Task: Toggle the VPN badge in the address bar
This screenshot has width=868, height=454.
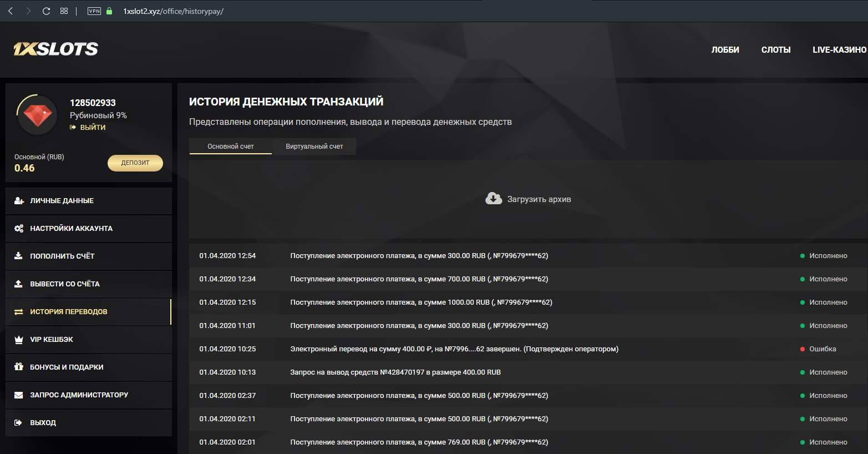Action: pyautogui.click(x=94, y=11)
